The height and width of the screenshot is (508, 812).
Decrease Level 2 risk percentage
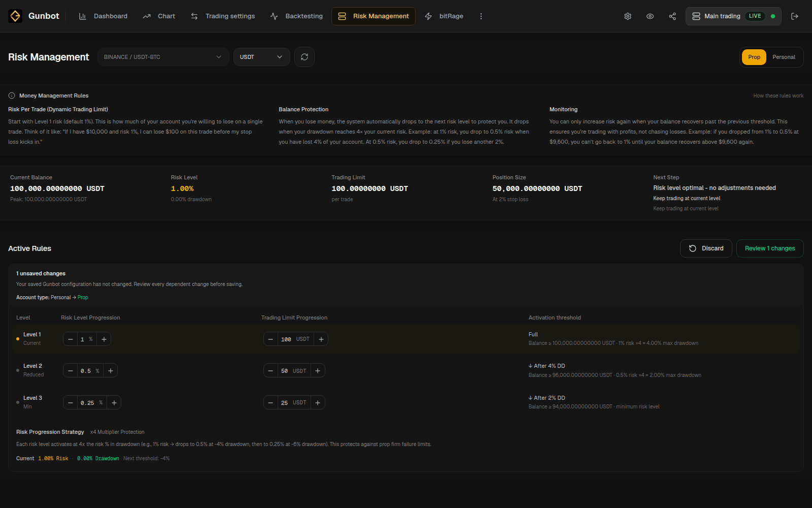[x=71, y=371]
